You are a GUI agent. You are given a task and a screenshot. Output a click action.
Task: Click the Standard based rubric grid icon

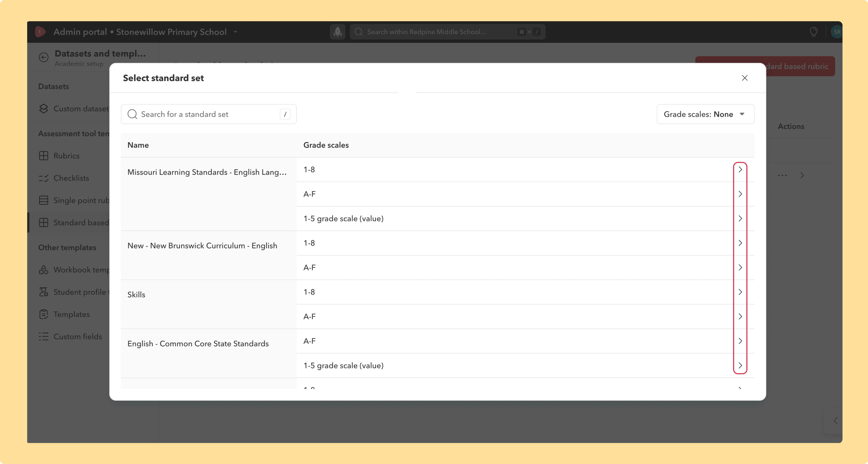pyautogui.click(x=43, y=223)
